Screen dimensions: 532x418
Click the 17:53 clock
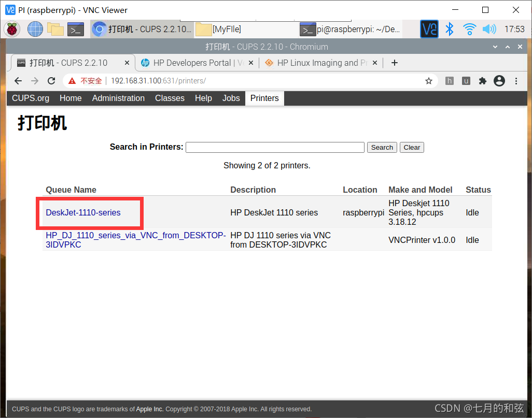[x=514, y=29]
